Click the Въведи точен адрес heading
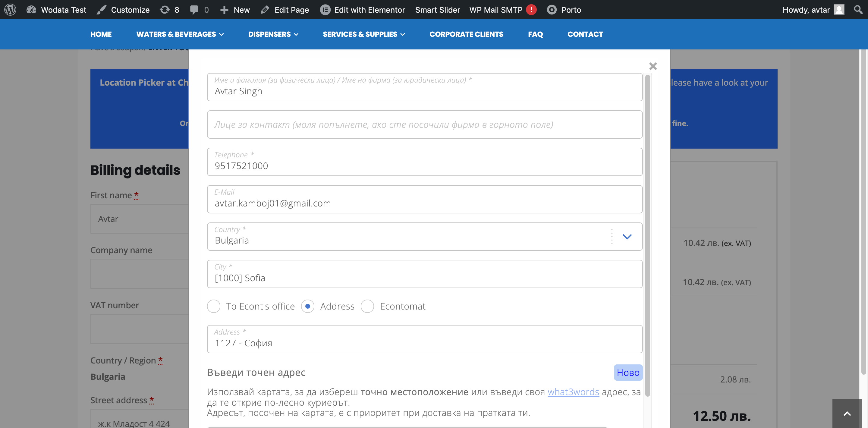868x428 pixels. pos(256,373)
